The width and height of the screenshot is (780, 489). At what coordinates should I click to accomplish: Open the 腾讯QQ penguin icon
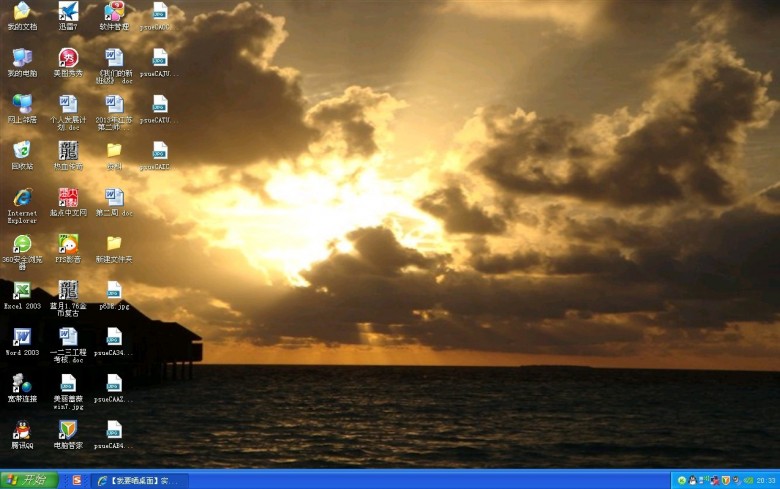[x=21, y=430]
